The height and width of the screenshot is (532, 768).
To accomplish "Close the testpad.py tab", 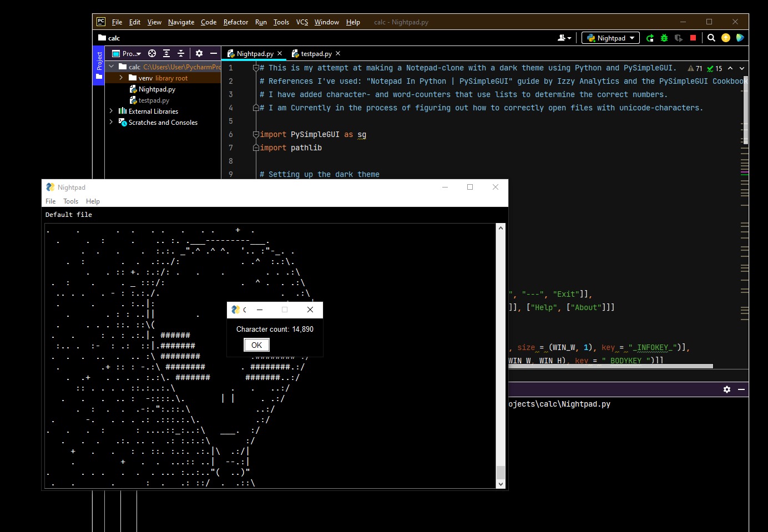I will click(x=338, y=54).
